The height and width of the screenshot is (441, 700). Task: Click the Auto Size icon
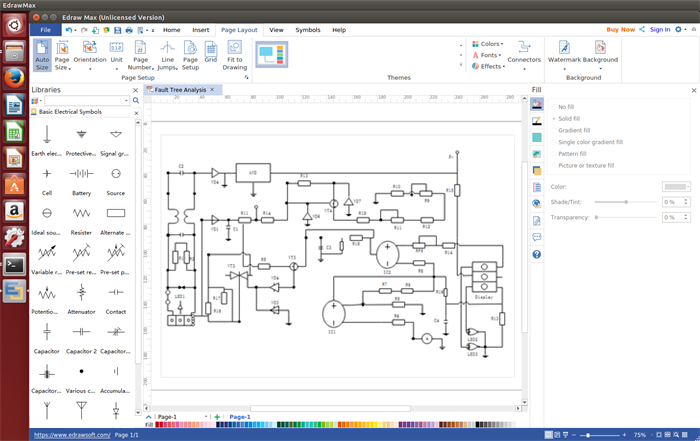click(42, 54)
